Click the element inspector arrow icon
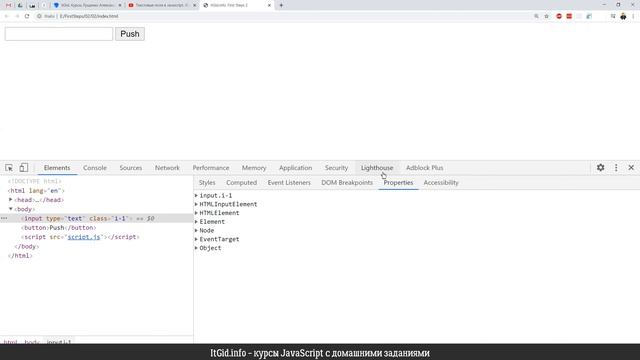Viewport: 640px width, 360px height. [9, 168]
